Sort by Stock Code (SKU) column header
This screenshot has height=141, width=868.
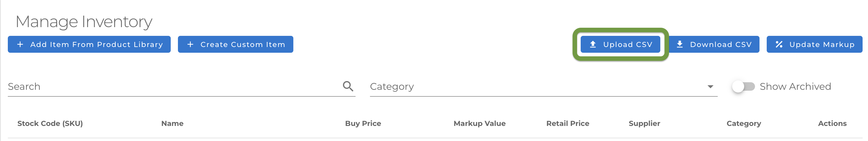(50, 124)
